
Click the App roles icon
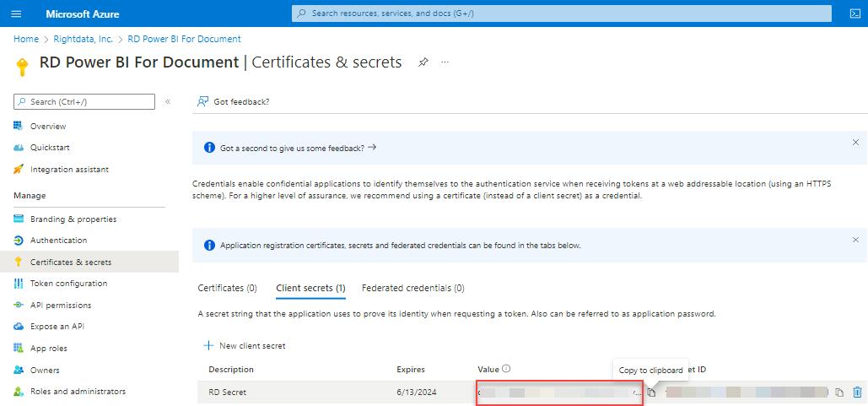[19, 349]
